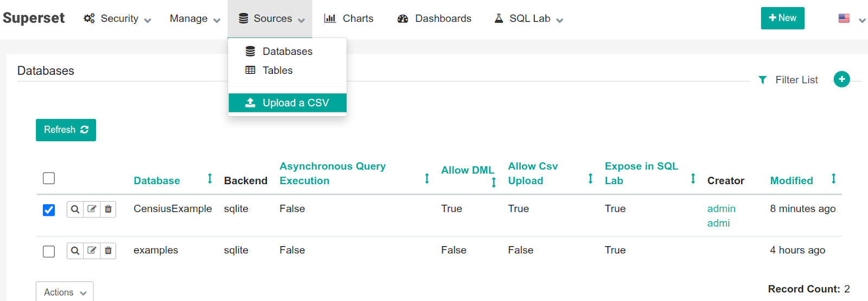The image size is (868, 301).
Task: Click the New button
Action: coord(782,18)
